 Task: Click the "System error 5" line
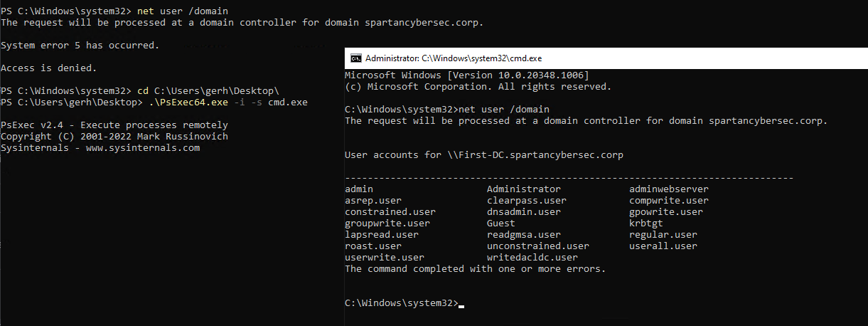click(80, 46)
